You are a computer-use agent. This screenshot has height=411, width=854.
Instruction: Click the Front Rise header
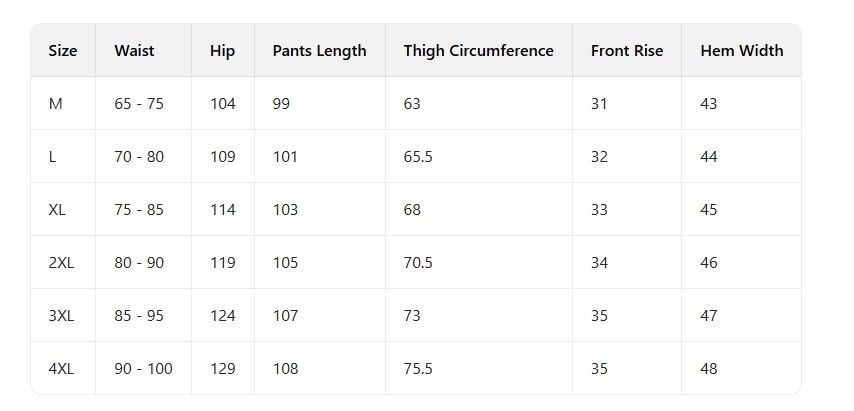point(626,51)
